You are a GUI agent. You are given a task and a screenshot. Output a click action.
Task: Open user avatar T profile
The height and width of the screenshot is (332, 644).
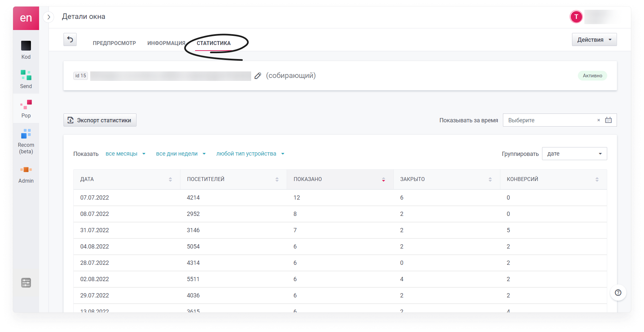(x=576, y=17)
